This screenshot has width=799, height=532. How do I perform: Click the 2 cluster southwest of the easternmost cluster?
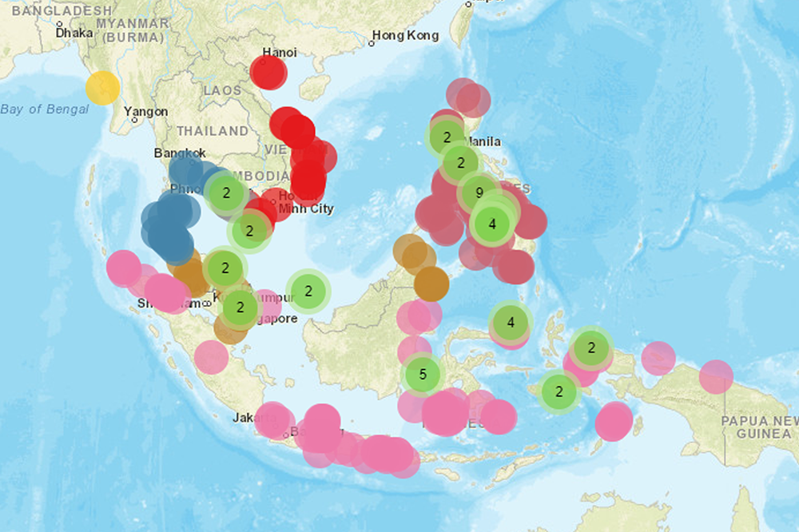559,391
